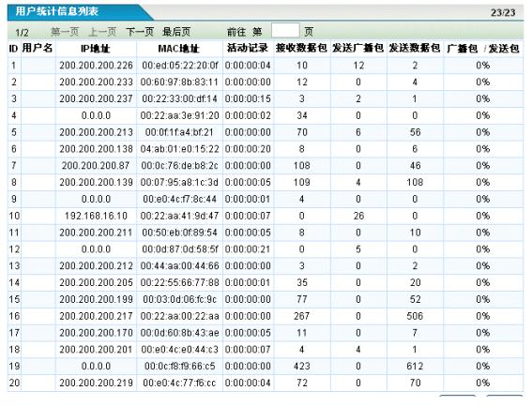Click the 第一页 first page link
Screen dimensions: 532x406
point(65,32)
